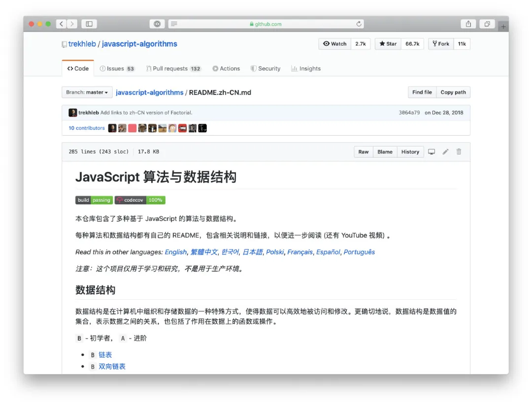Open the file History

coord(410,152)
